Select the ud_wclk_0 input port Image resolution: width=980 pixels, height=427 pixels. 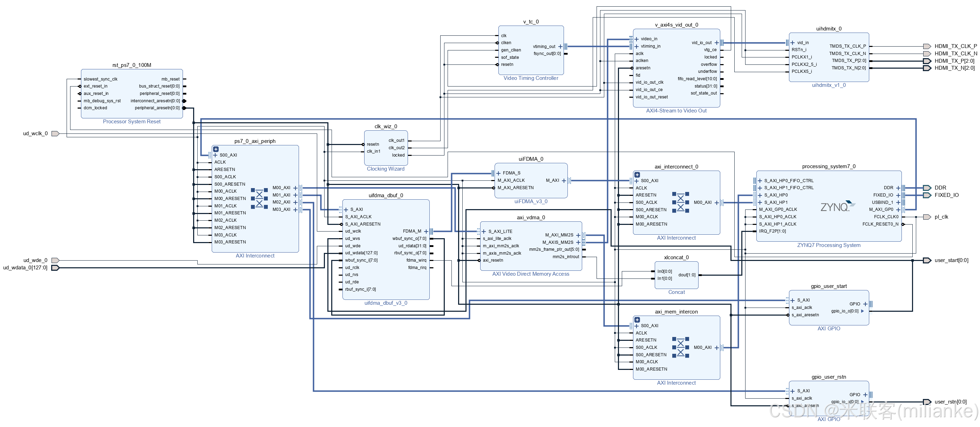(55, 133)
